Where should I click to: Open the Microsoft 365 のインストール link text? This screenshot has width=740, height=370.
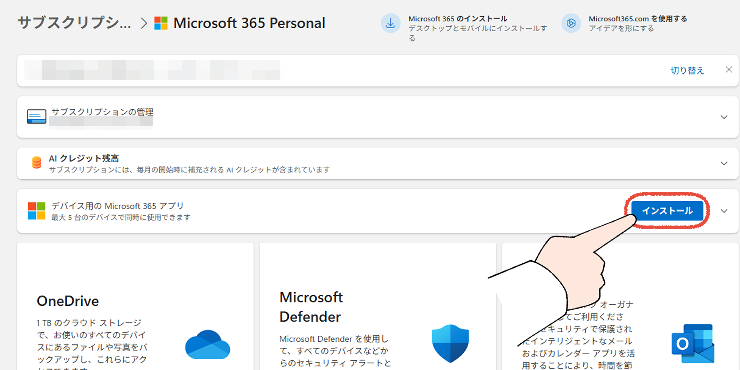[458, 19]
